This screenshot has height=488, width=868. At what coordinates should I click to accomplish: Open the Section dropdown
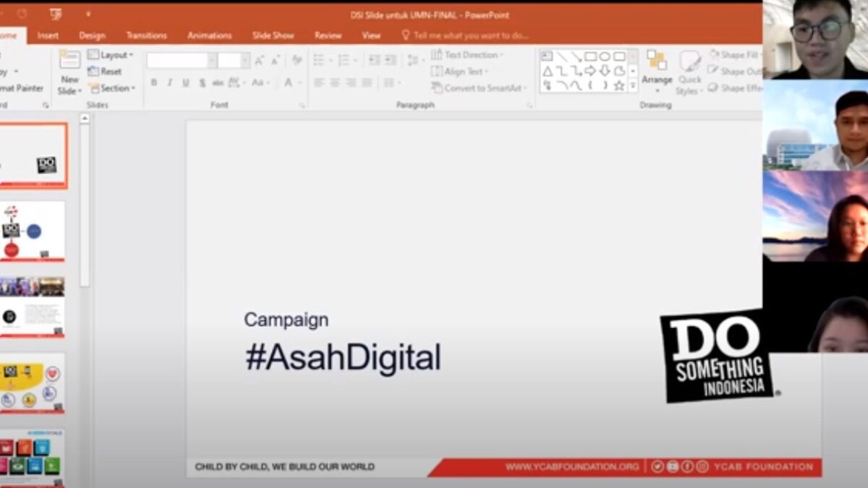tap(111, 88)
